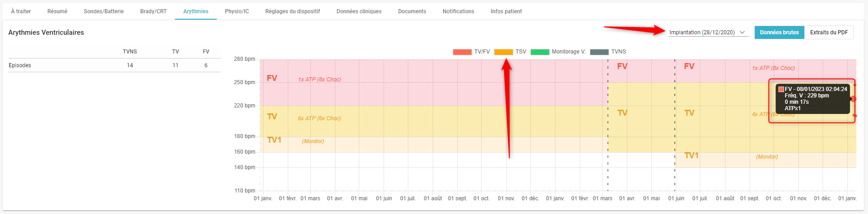
Task: Go to the Données cliniques tab
Action: tap(359, 11)
